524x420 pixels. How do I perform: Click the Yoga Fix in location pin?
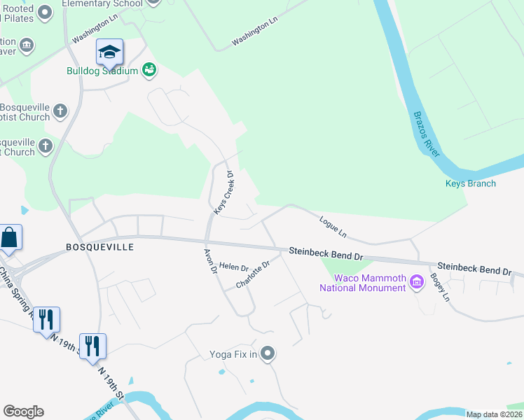click(x=268, y=353)
